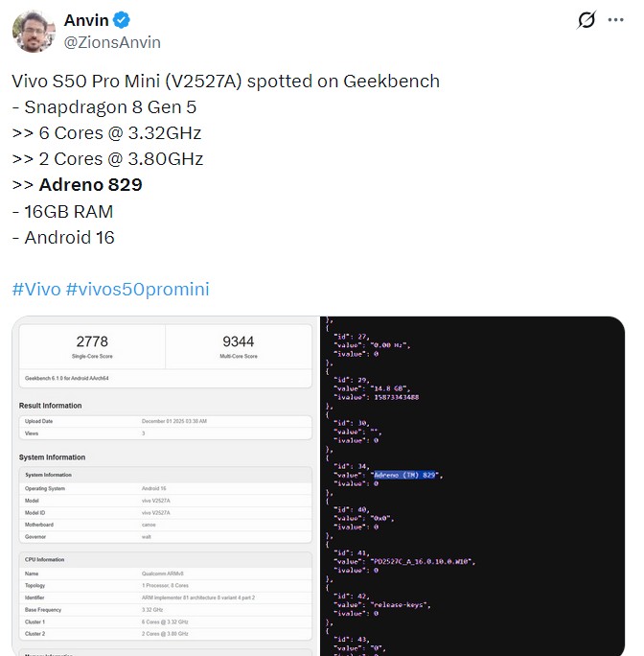The image size is (644, 656).
Task: Open the Grok explain icon
Action: click(x=586, y=21)
